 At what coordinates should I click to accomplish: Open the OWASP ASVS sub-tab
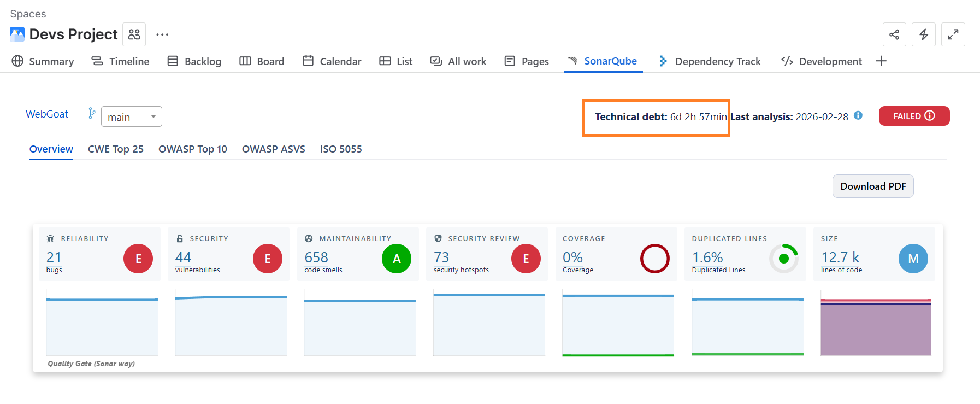tap(274, 149)
